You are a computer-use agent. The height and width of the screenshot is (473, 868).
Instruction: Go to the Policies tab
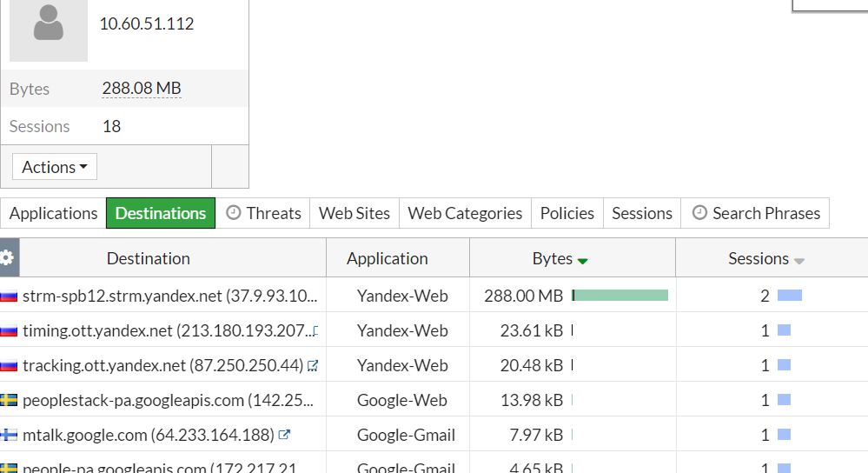point(567,213)
